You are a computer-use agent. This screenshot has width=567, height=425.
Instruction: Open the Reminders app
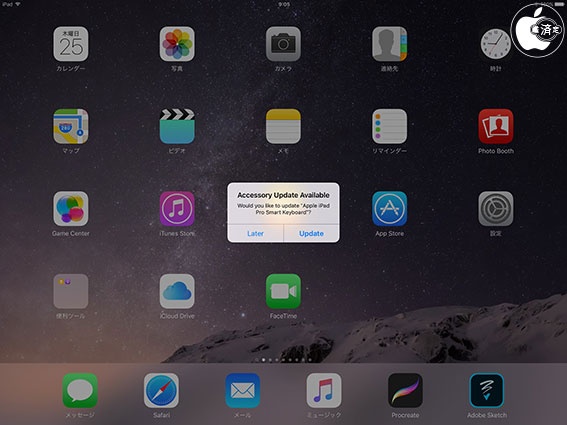tap(389, 126)
